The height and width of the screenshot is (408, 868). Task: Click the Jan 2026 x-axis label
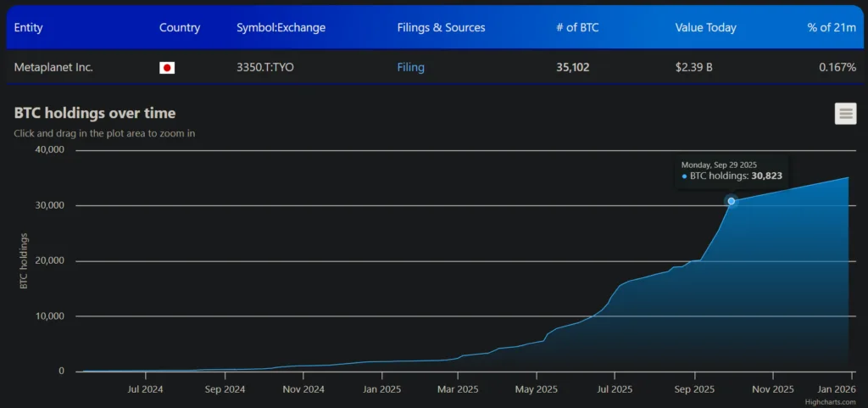(x=837, y=389)
